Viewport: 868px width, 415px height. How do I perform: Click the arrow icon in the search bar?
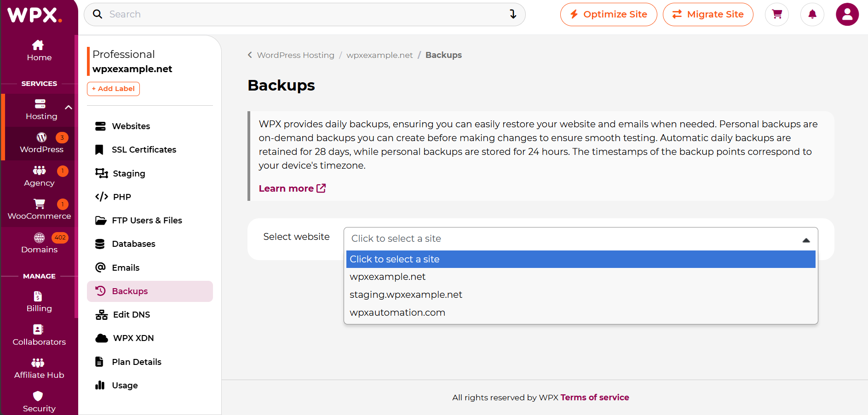coord(513,14)
